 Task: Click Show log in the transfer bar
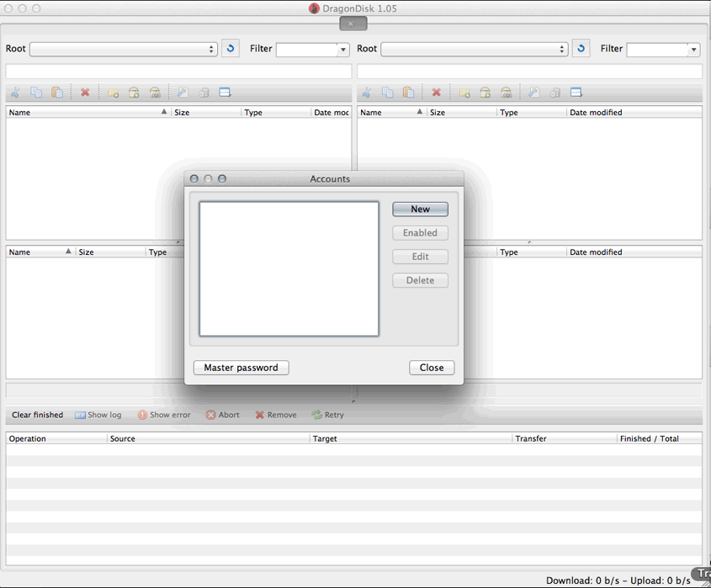[98, 415]
